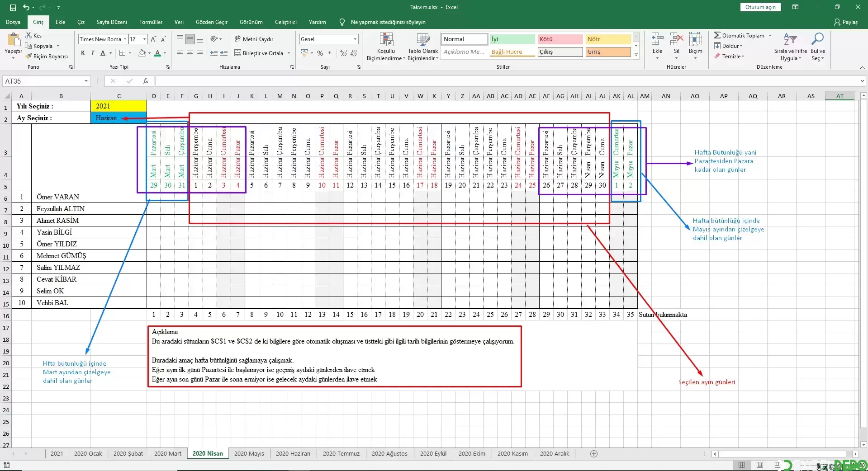
Task: Click the percent style icon
Action: (320, 53)
